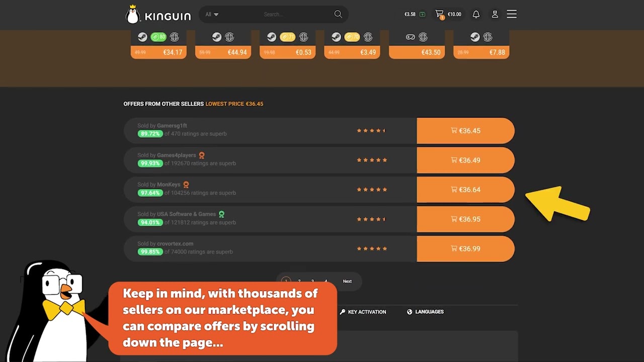644x362 pixels.
Task: Open the All category dropdown
Action: click(x=212, y=14)
